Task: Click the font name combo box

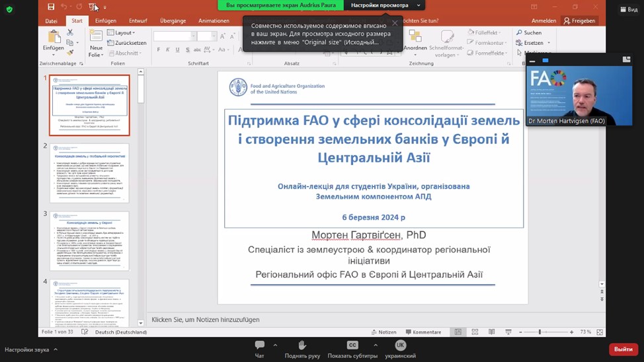Action: point(174,36)
